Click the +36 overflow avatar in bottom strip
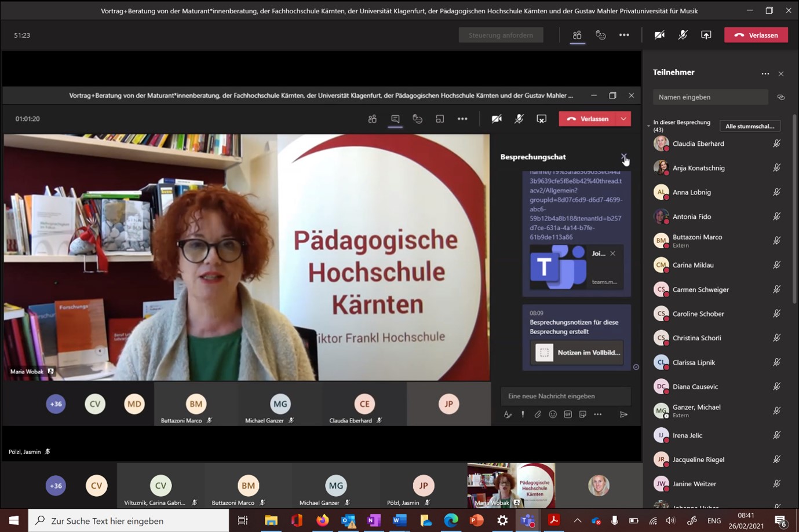This screenshot has width=799, height=532. pos(56,486)
